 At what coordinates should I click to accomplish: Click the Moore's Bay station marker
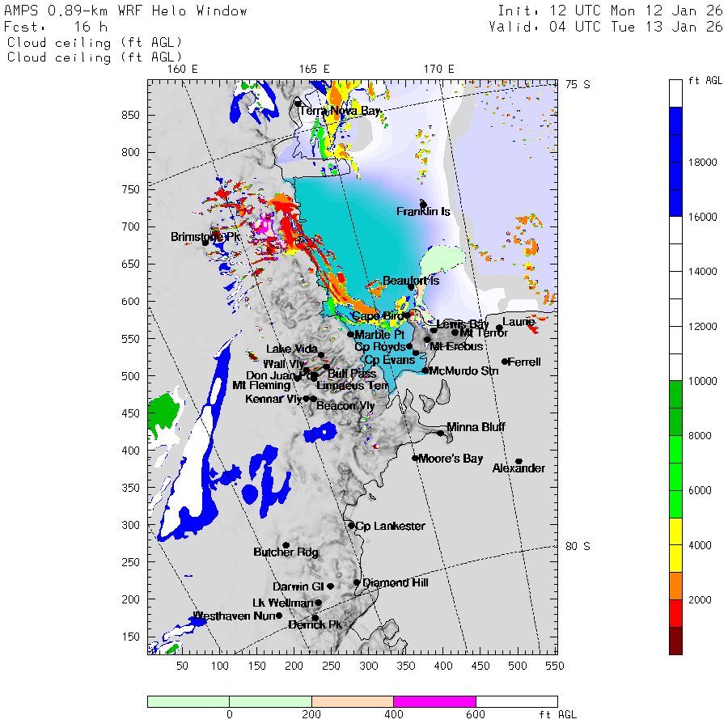415,458
